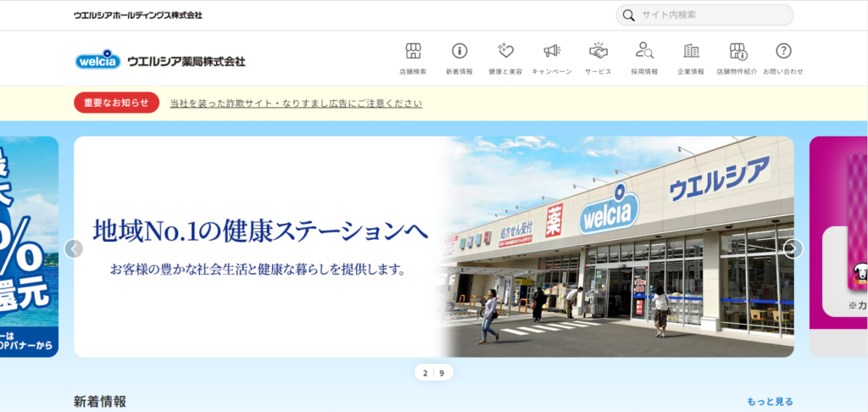Click the welcia logo in the header
This screenshot has width=868, height=412.
[x=98, y=60]
